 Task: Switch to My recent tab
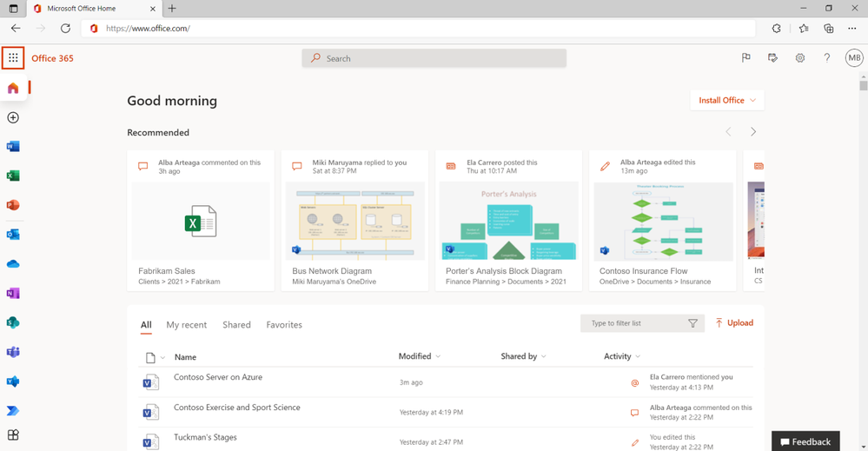click(x=187, y=325)
